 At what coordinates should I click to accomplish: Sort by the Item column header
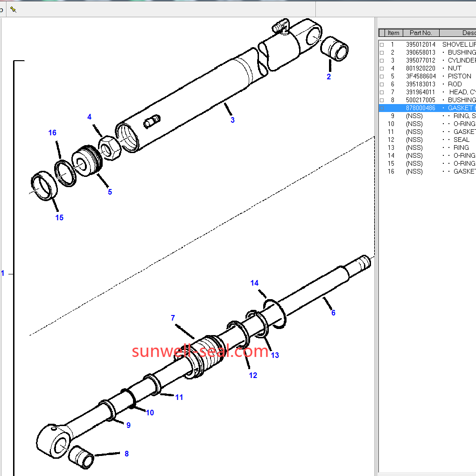click(x=393, y=33)
